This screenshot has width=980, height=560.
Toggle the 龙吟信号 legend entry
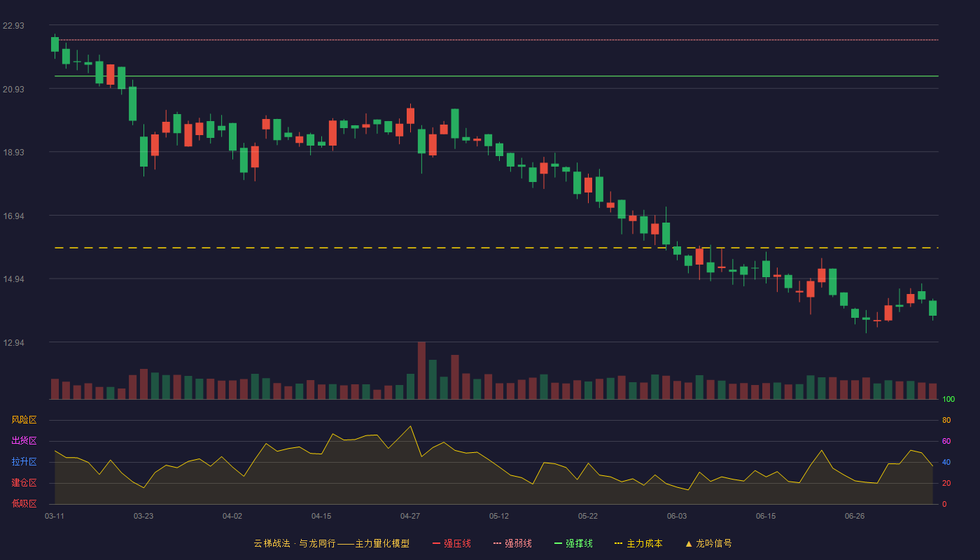pos(708,543)
